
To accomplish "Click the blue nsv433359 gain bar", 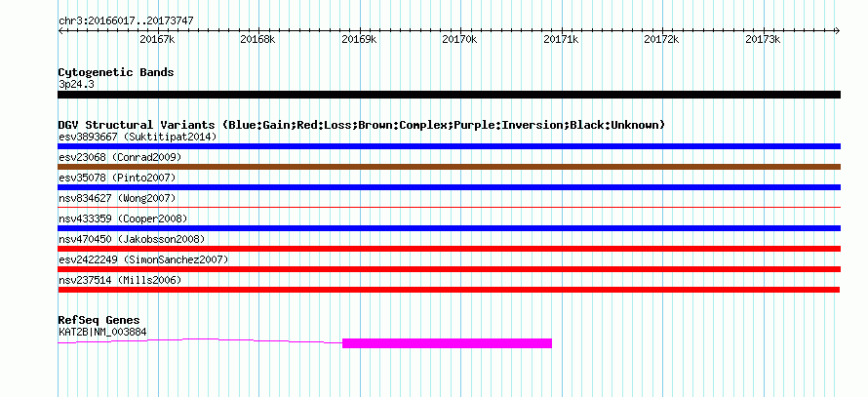I will pos(449,228).
